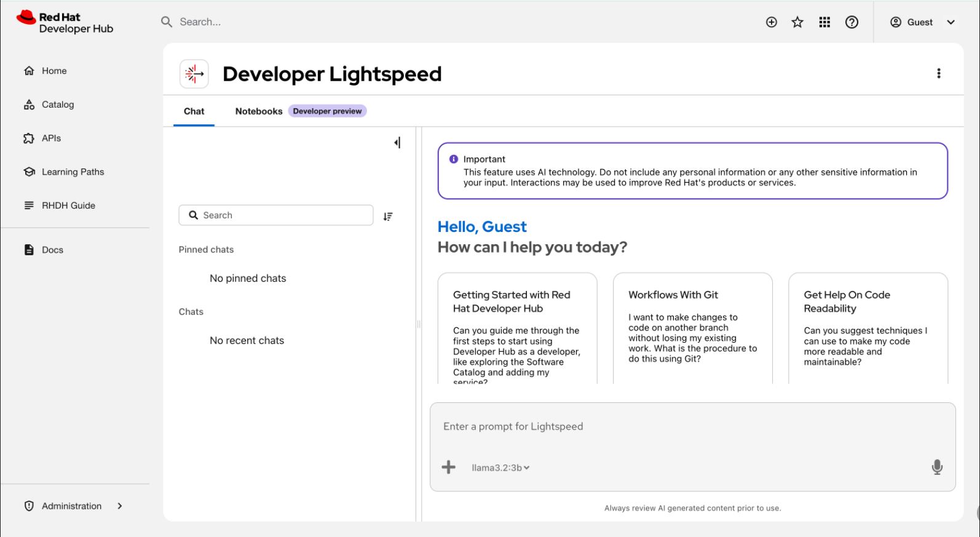Open the Guest profile dropdown

[x=922, y=22]
